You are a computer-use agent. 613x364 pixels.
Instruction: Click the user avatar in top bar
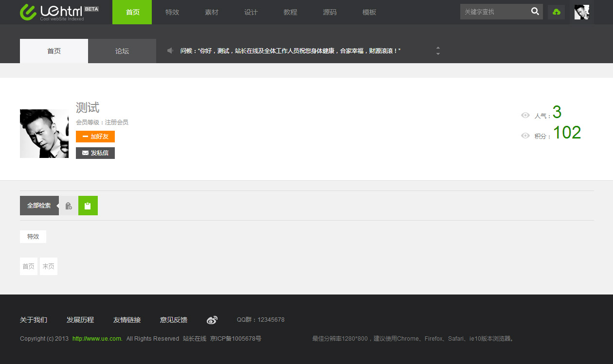click(581, 12)
